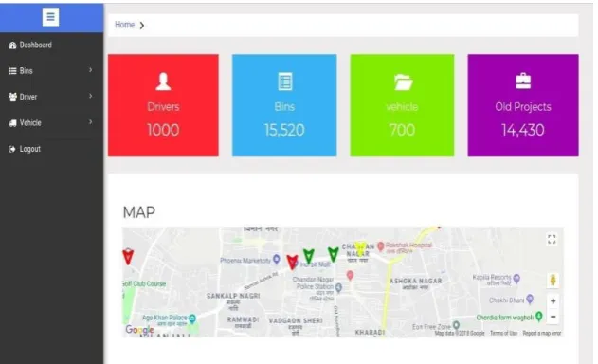Image resolution: width=598 pixels, height=364 pixels.
Task: Click the Chandan Nagar Police Station pin
Action: tap(338, 287)
